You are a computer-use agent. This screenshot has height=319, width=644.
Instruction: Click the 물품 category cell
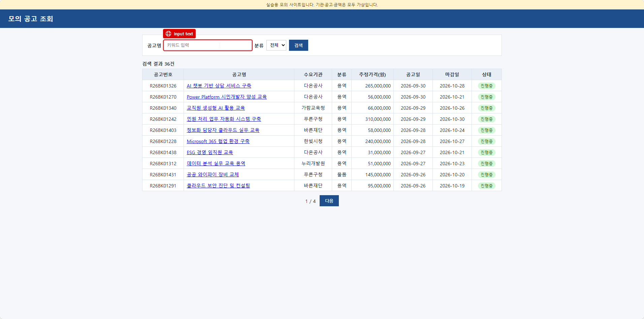tap(342, 175)
